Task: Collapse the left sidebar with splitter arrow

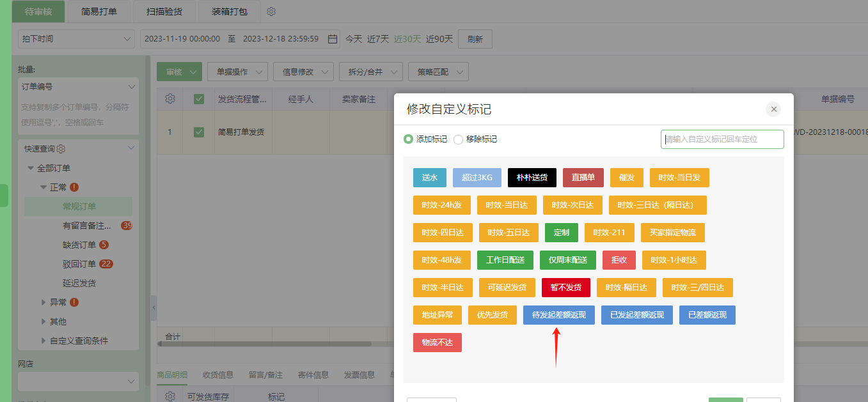Action: (x=154, y=308)
